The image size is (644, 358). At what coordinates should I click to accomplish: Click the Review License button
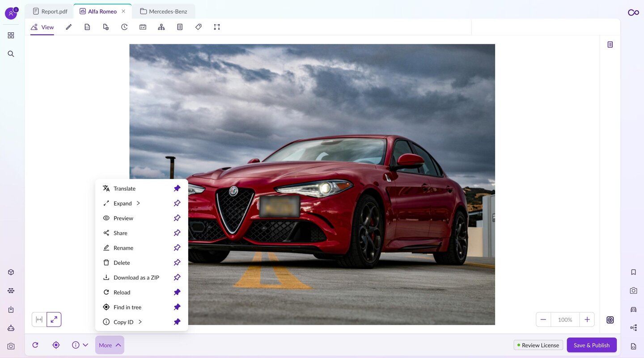click(x=538, y=345)
